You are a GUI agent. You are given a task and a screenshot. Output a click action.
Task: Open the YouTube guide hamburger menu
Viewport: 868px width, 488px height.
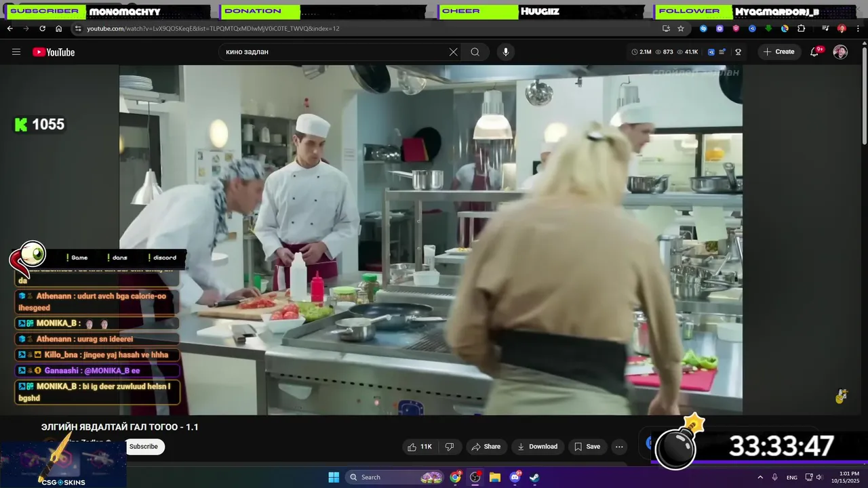pyautogui.click(x=16, y=52)
